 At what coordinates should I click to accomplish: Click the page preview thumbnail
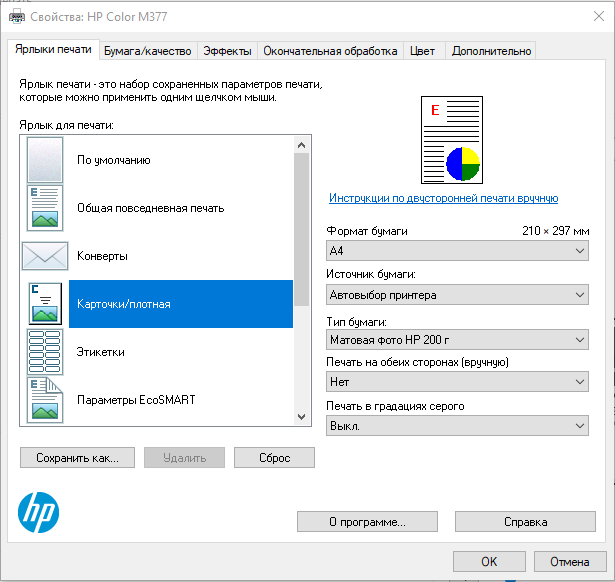point(451,140)
